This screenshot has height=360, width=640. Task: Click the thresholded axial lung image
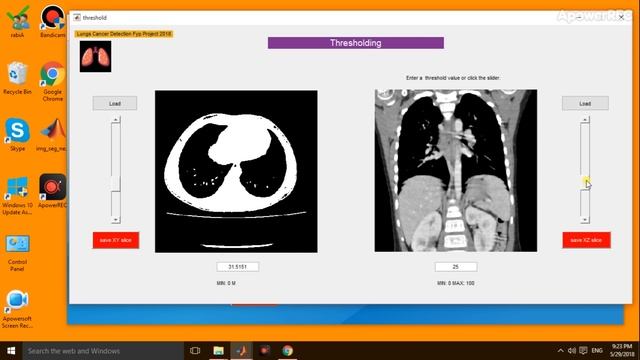click(236, 171)
